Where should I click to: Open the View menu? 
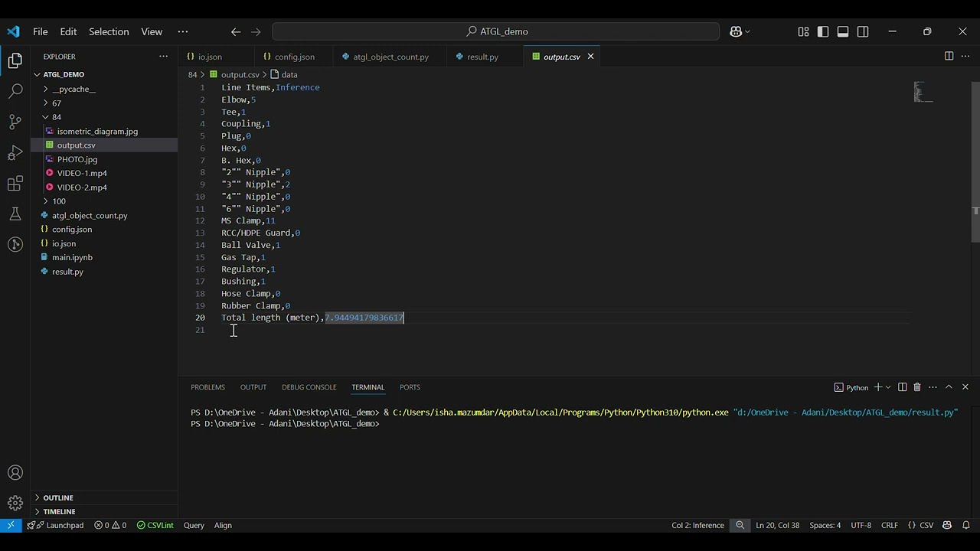point(152,31)
